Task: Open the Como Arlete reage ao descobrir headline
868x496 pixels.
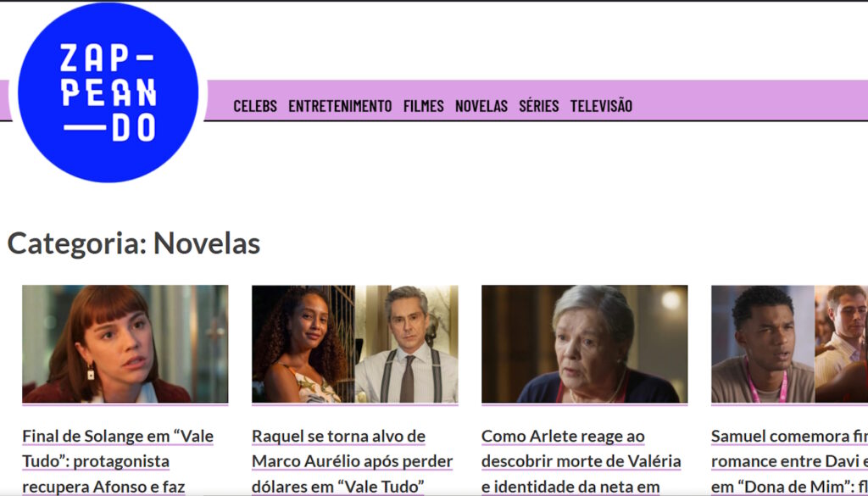Action: (x=581, y=462)
